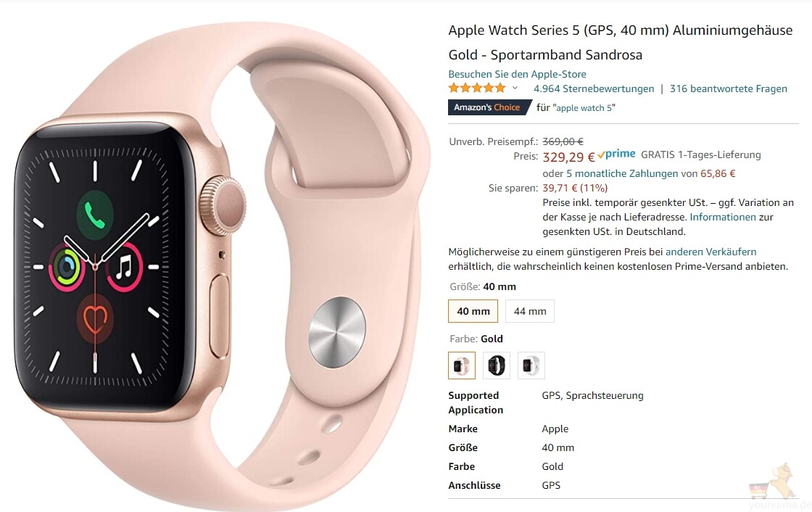The image size is (812, 512).
Task: Click the Amazon's Choice badge
Action: click(489, 107)
